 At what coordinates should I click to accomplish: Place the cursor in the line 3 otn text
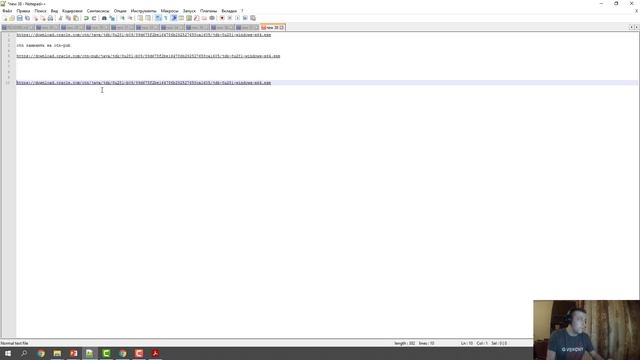[43, 46]
